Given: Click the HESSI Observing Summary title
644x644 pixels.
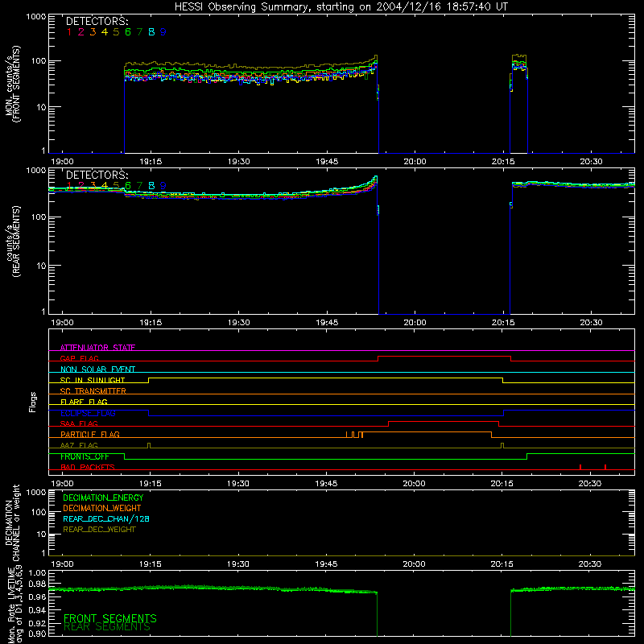Looking at the screenshot, I should (x=341, y=7).
